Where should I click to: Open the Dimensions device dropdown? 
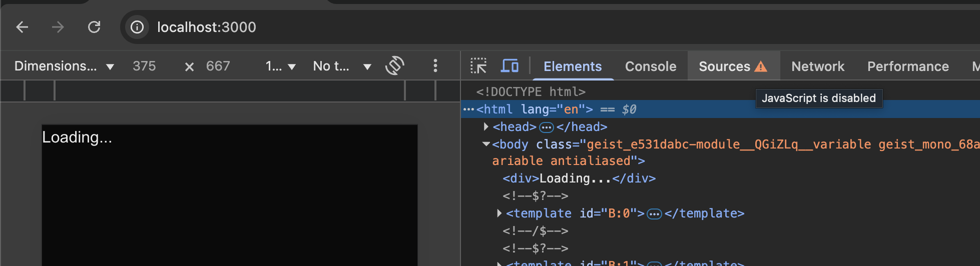point(64,66)
